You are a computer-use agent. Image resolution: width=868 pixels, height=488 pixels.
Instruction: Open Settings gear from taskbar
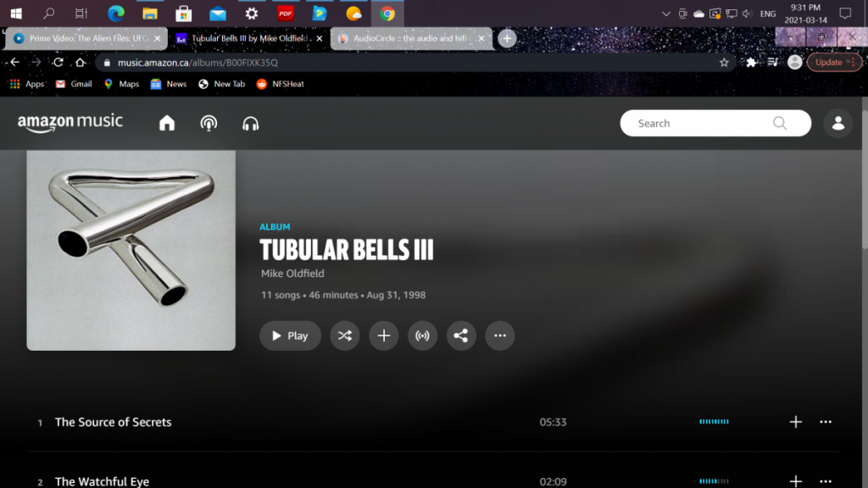252,14
